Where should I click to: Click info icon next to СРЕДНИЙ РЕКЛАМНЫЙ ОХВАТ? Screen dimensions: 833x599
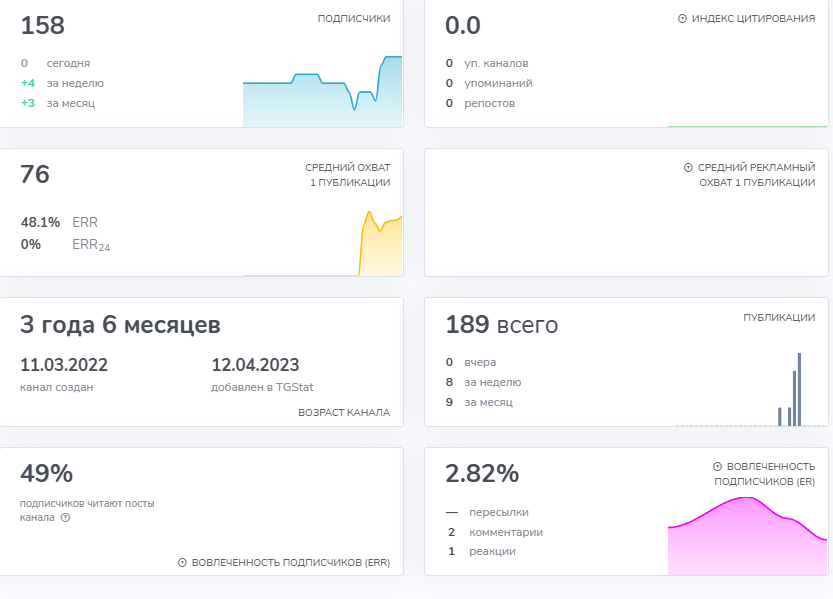pyautogui.click(x=688, y=168)
